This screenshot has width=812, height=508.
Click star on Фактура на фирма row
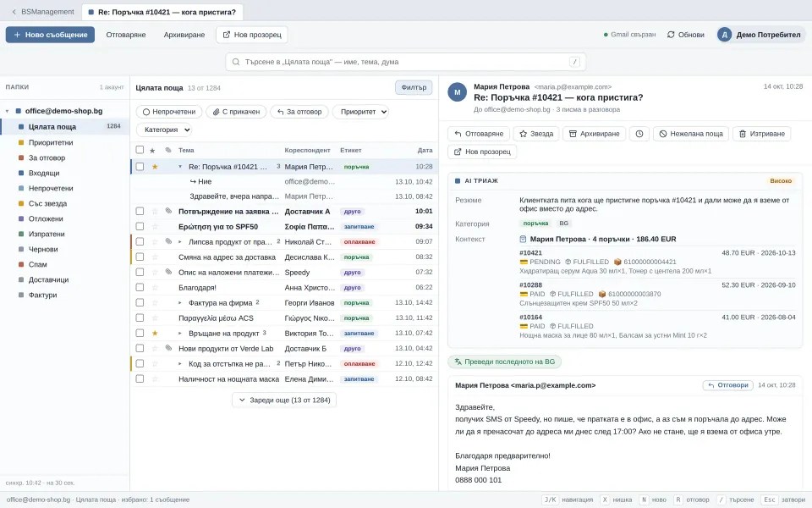[154, 303]
